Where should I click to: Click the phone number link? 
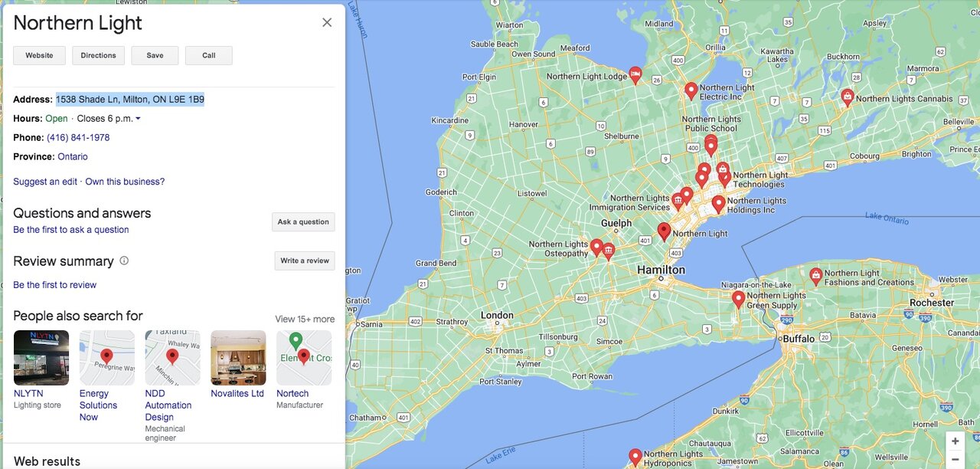coord(78,138)
